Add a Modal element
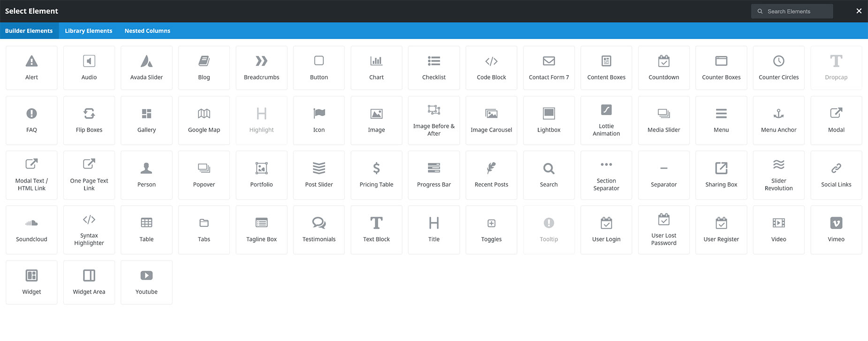The width and height of the screenshot is (868, 341). [x=836, y=120]
